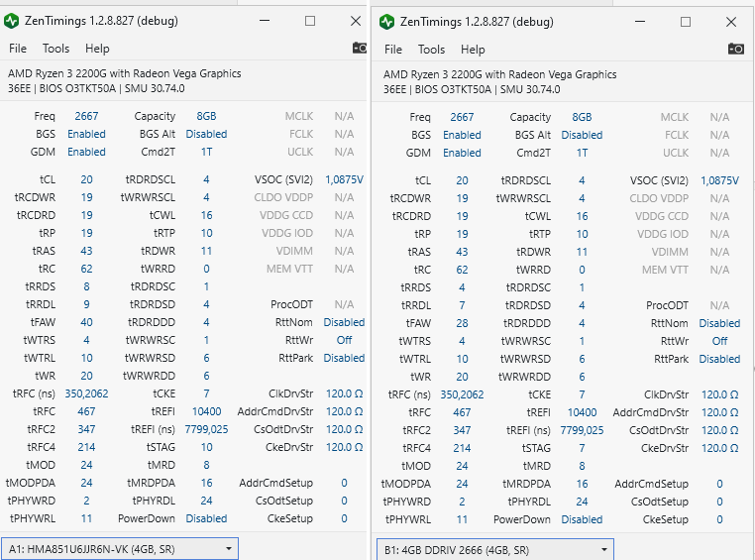
Task: Click the ZenTimings app logo in right window title bar
Action: [x=386, y=22]
